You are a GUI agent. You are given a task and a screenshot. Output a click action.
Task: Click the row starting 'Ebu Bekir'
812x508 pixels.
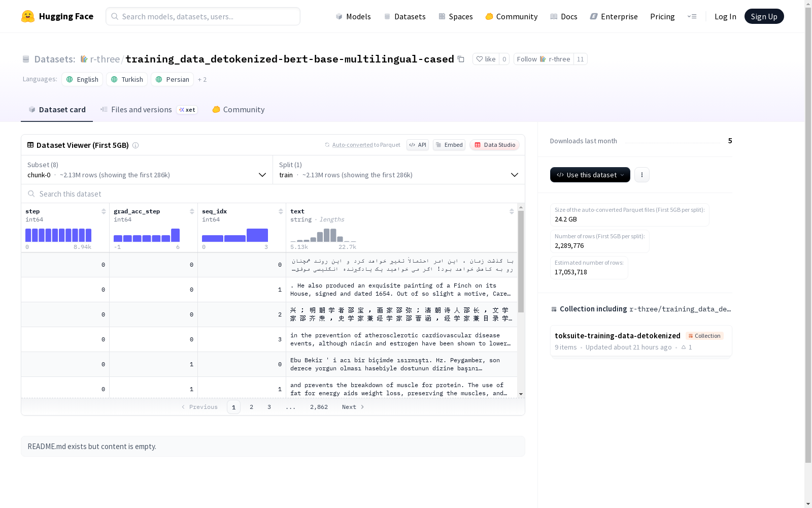269,364
